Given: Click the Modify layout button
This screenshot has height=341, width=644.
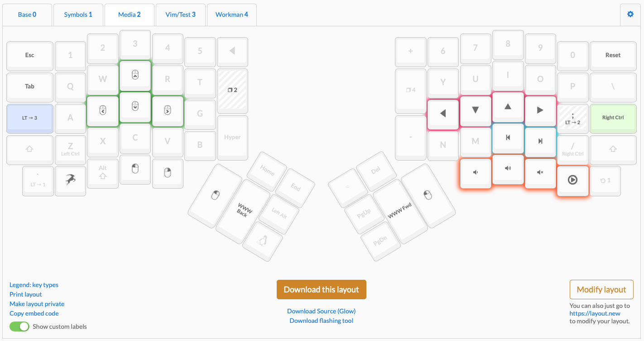Looking at the screenshot, I should click(x=601, y=290).
